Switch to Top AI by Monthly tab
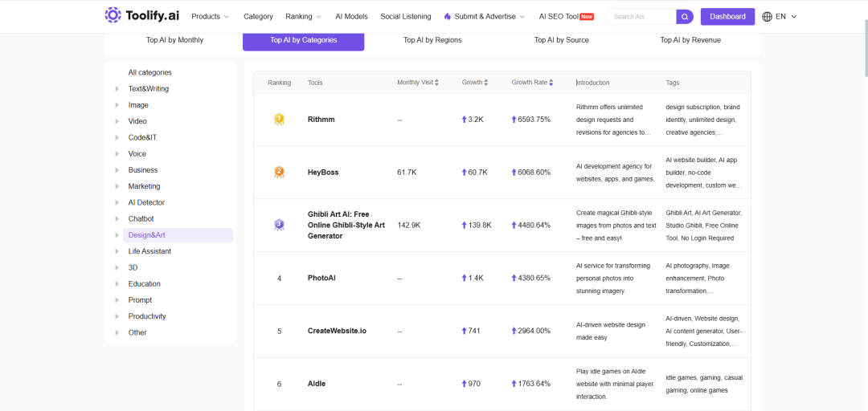This screenshot has height=411, width=868. pyautogui.click(x=175, y=40)
